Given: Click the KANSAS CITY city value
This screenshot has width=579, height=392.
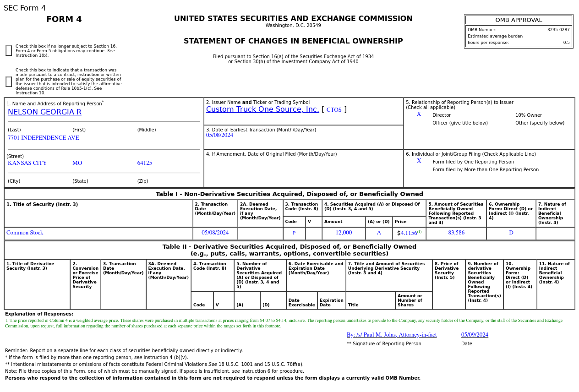Looking at the screenshot, I should tap(27, 163).
